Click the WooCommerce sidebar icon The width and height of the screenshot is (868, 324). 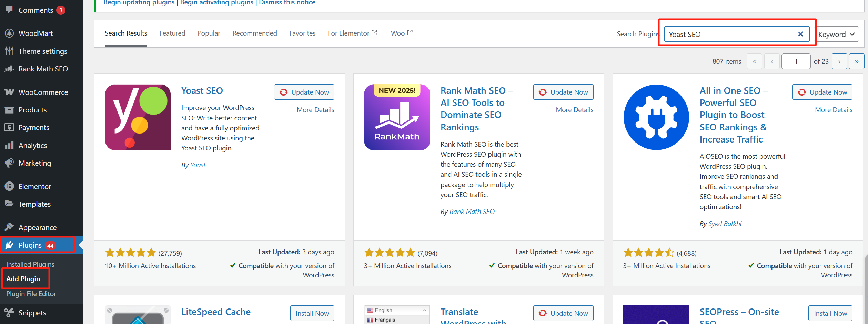coord(9,92)
